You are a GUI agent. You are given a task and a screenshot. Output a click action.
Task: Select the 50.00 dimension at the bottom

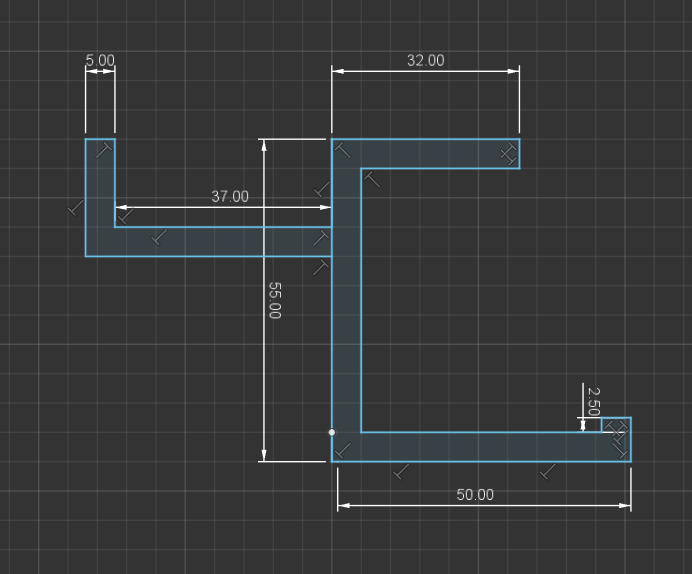[x=475, y=495]
